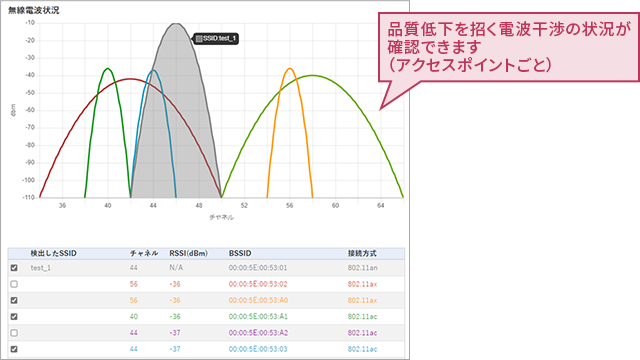Click the RSSI(dBm) column header
The height and width of the screenshot is (360, 640).
point(189,253)
